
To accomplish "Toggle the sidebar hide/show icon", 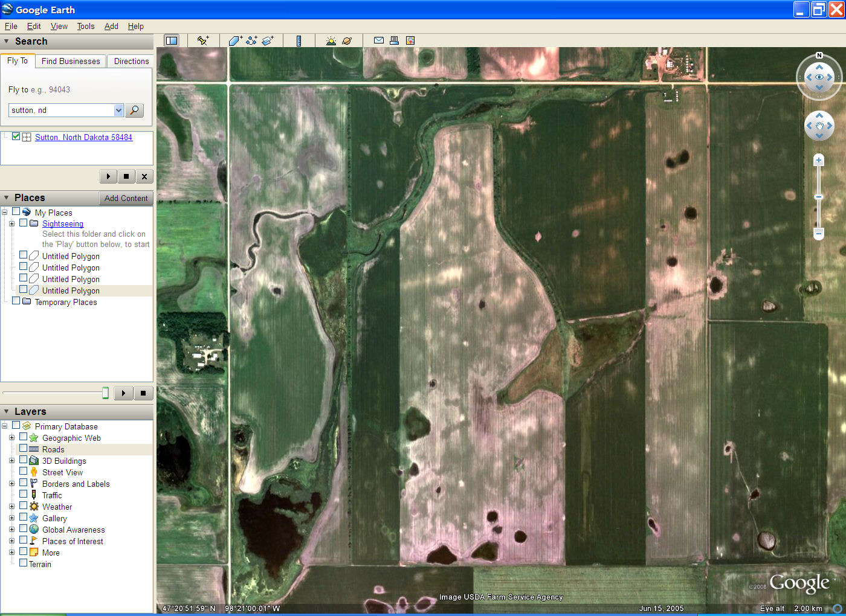I will [x=172, y=40].
